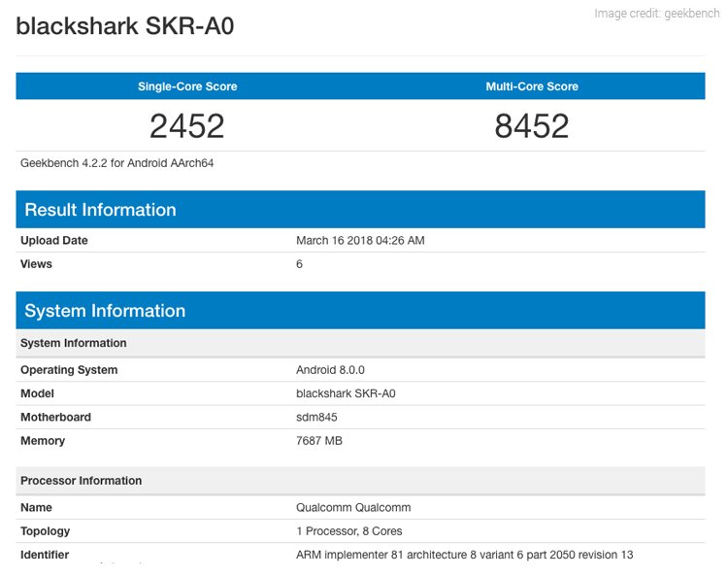
Task: Select the Upload Date row label
Action: (54, 240)
